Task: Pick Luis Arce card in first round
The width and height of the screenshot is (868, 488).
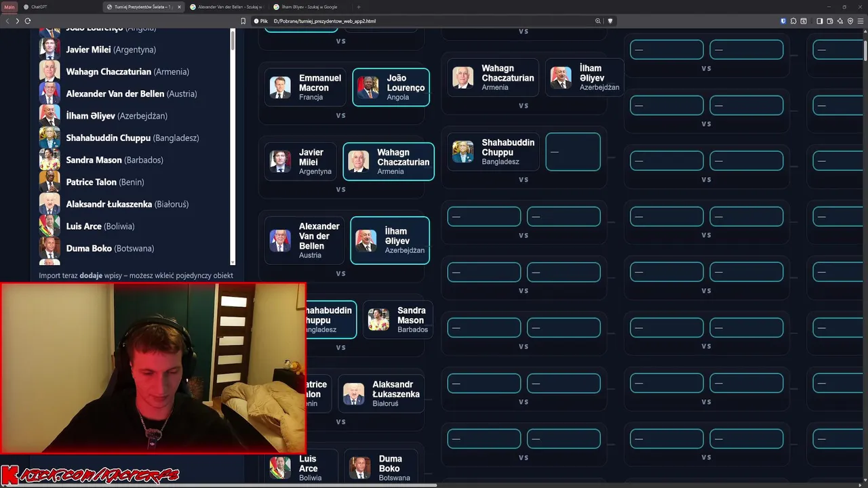Action: [301, 468]
